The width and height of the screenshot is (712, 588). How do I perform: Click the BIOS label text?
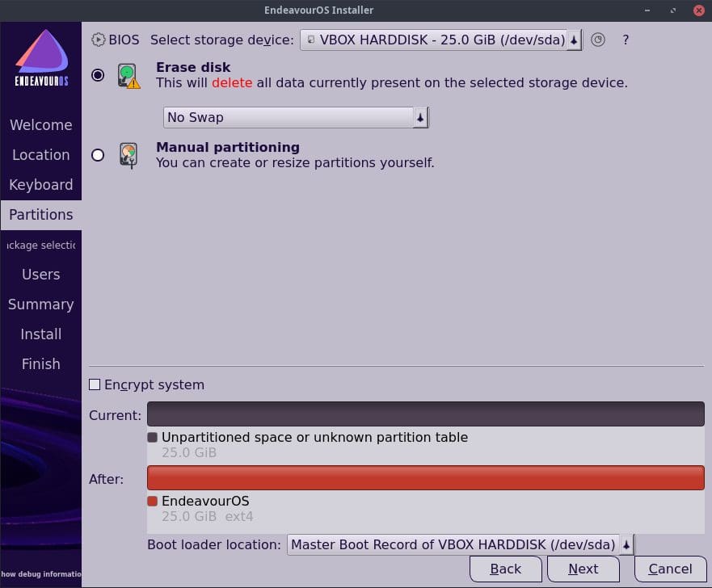(124, 40)
